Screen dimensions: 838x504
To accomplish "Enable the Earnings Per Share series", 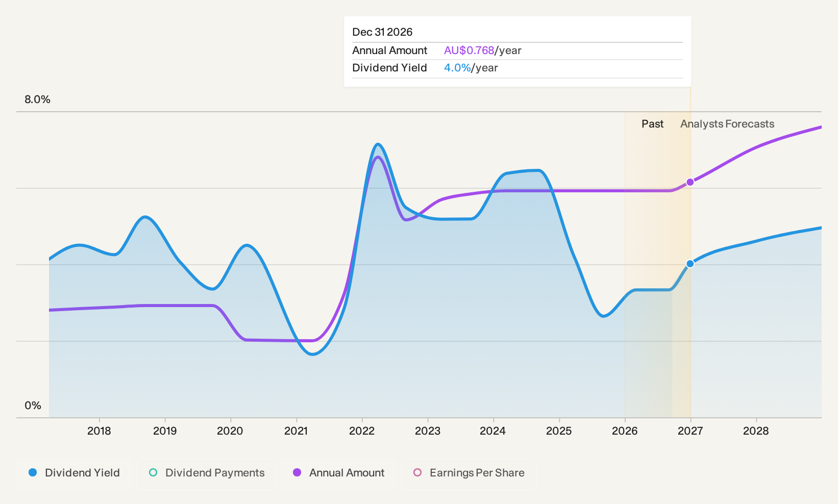I will pos(469,473).
